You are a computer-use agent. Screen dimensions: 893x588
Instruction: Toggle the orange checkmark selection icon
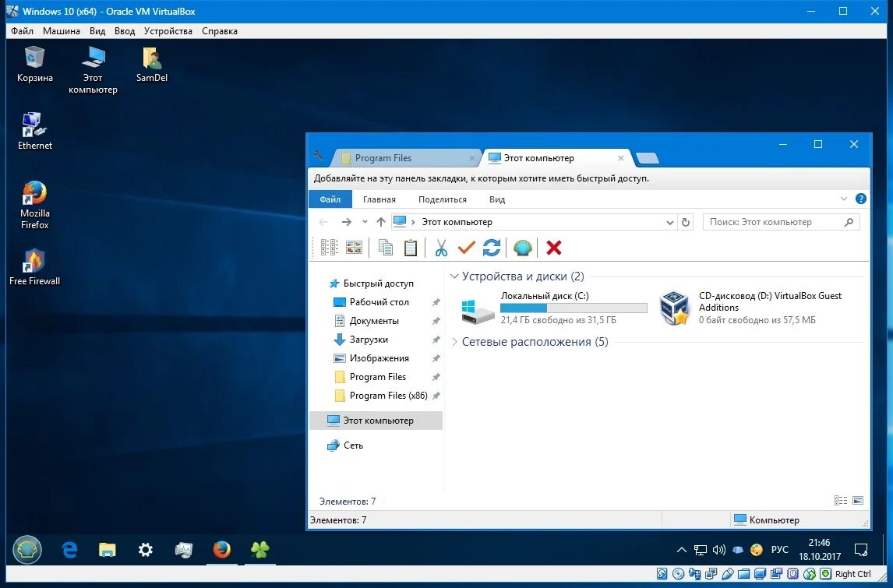pos(466,247)
